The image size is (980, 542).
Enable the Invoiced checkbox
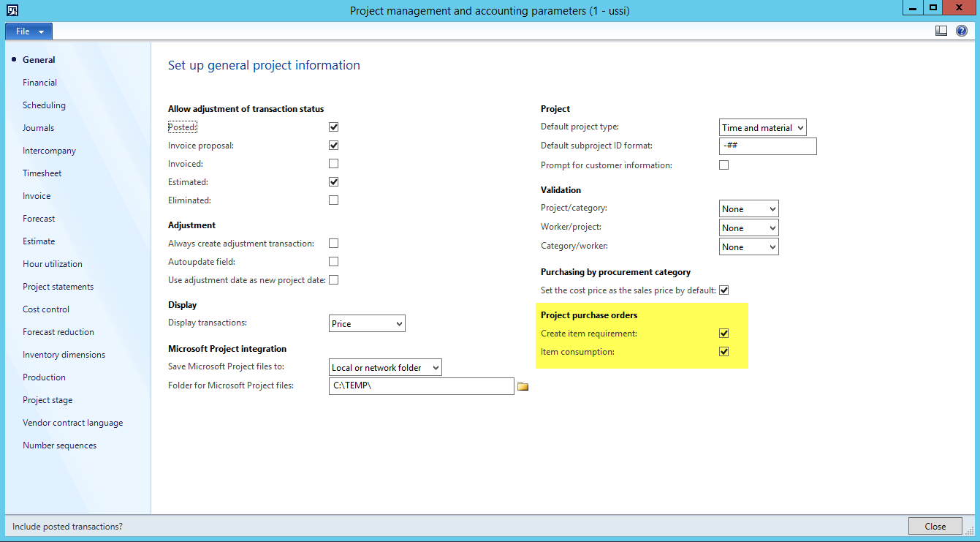pos(334,164)
